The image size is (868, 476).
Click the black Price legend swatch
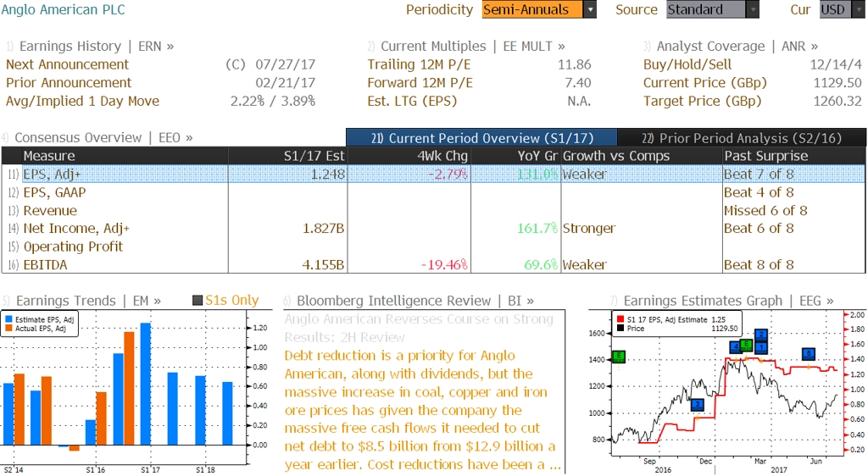(x=620, y=329)
